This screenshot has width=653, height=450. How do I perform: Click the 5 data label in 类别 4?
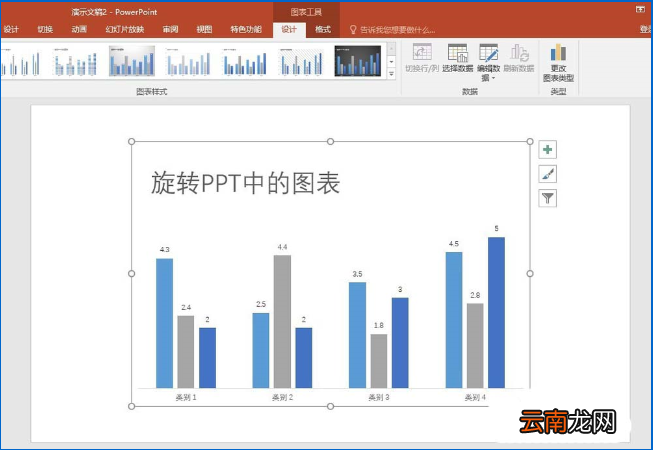coord(496,228)
